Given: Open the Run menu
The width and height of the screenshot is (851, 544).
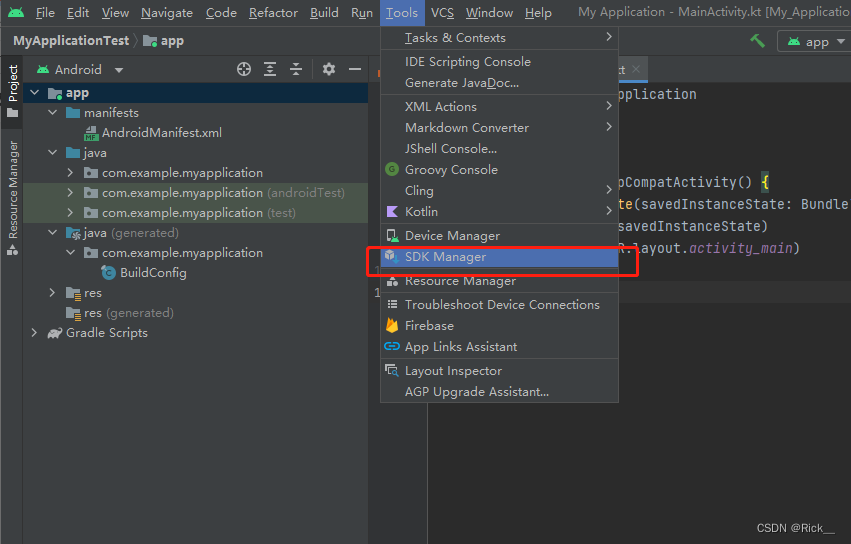Looking at the screenshot, I should click(x=361, y=12).
